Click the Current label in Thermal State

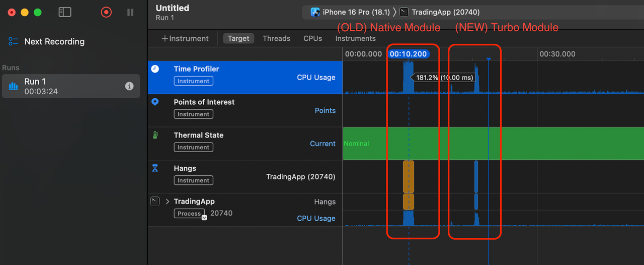point(323,144)
